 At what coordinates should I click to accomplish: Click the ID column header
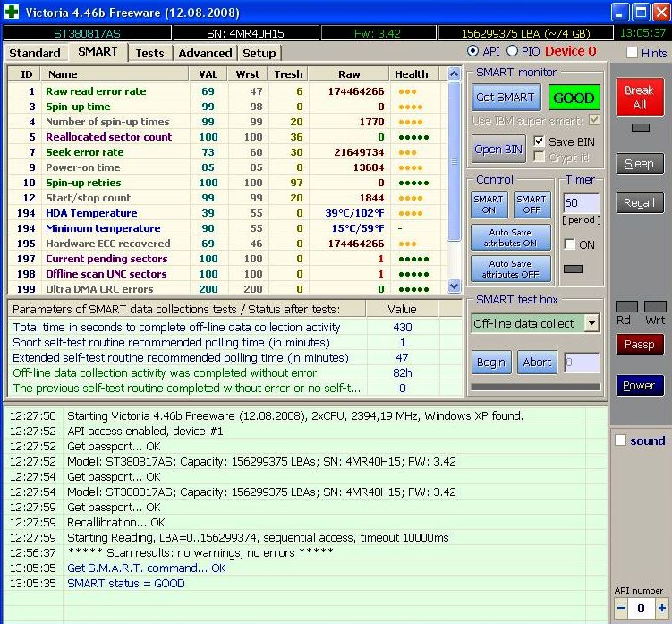click(x=25, y=73)
